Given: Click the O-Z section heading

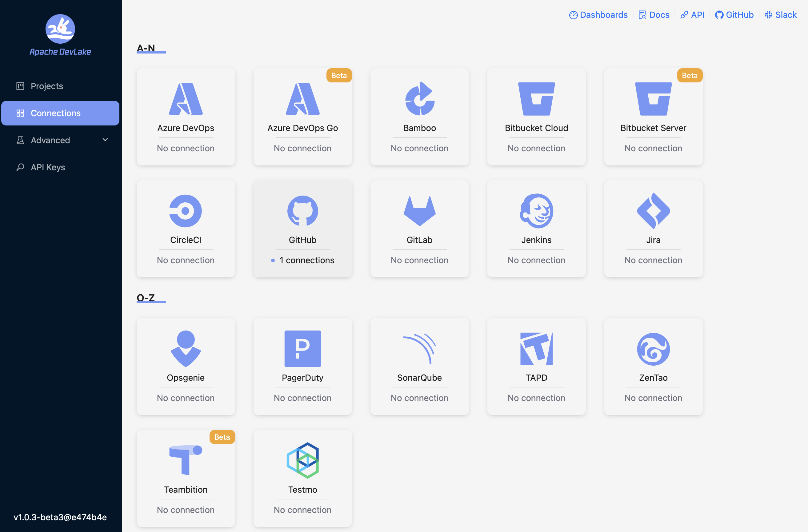Looking at the screenshot, I should coord(146,298).
